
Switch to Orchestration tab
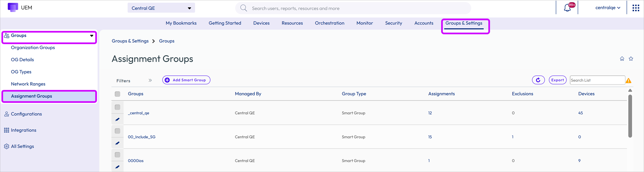click(330, 23)
